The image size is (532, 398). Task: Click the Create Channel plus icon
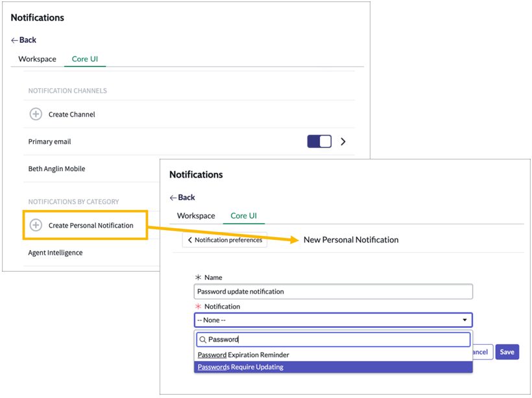coord(36,113)
